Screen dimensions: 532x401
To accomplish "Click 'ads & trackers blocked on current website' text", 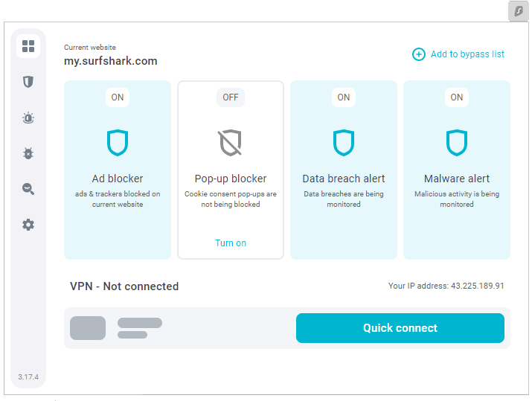I will point(118,199).
